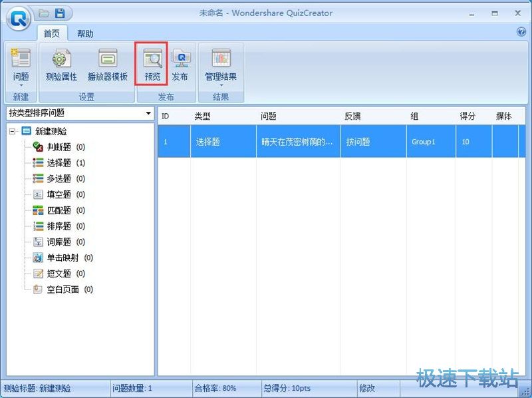Click the score cell showing 10
The height and width of the screenshot is (398, 532).
tap(474, 142)
